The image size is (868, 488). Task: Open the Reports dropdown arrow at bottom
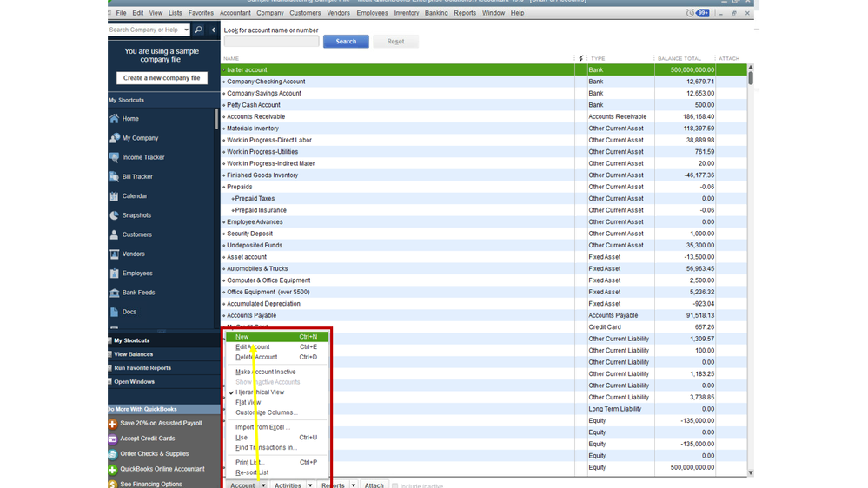[x=353, y=485]
